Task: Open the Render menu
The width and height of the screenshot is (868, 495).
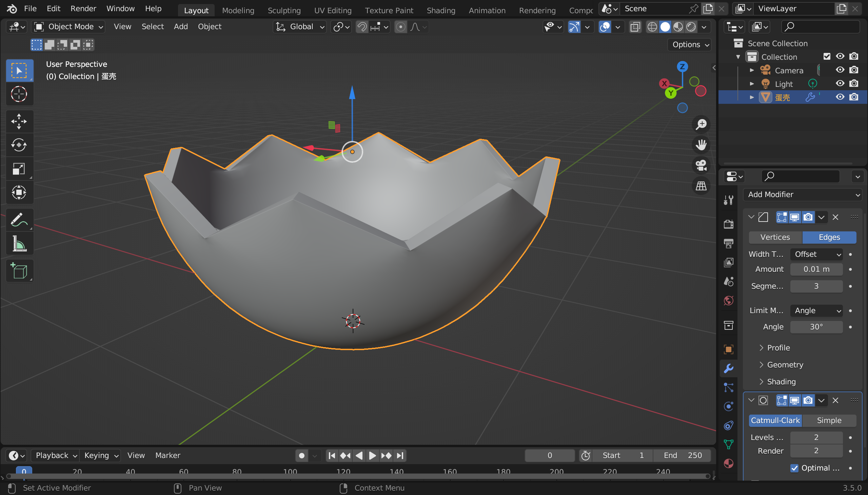Action: [83, 8]
